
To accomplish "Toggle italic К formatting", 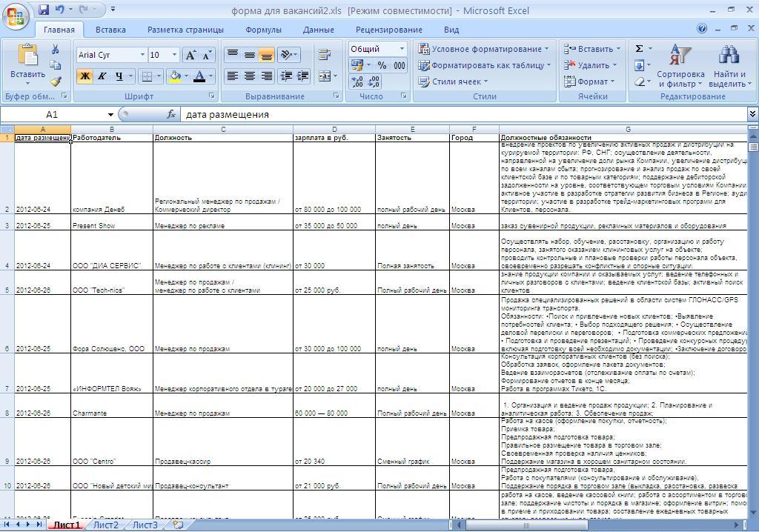I will click(x=102, y=76).
